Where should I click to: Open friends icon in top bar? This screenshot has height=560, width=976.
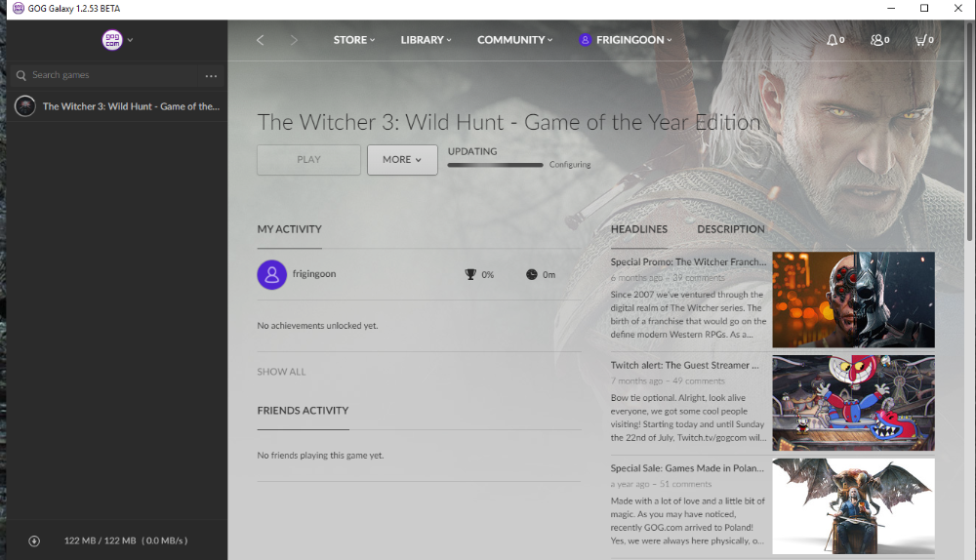click(879, 40)
